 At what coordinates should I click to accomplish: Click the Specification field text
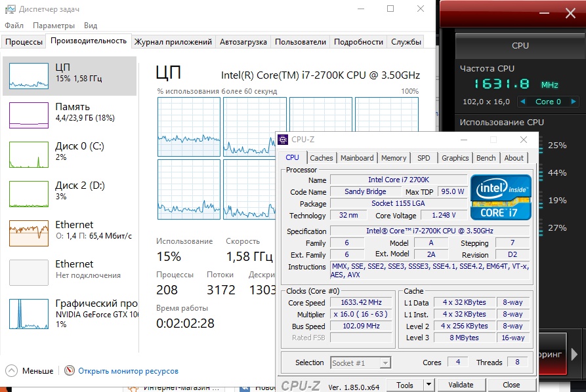430,231
